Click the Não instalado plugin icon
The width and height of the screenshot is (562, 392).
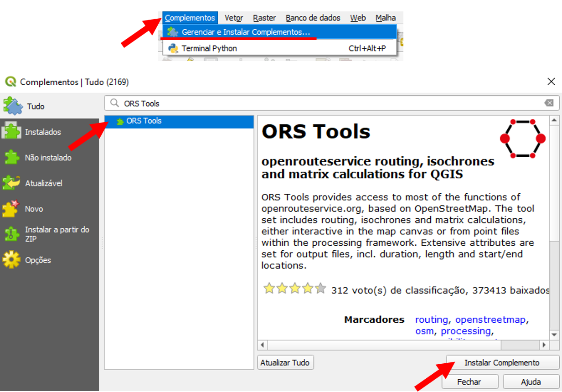12,158
